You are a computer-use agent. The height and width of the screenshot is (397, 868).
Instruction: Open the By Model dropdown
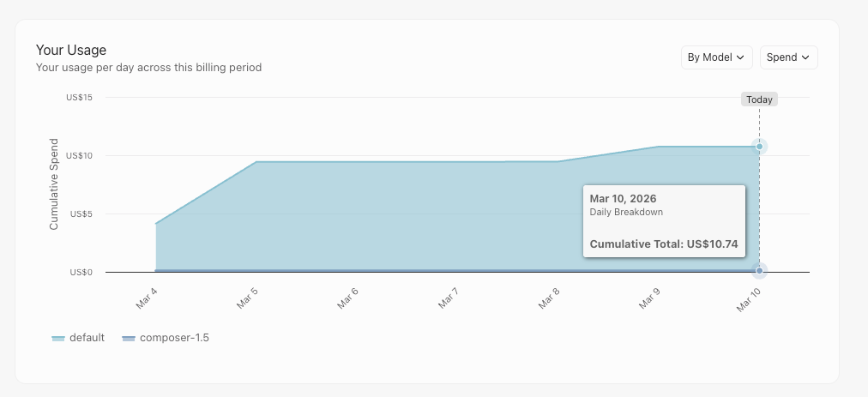coord(716,57)
